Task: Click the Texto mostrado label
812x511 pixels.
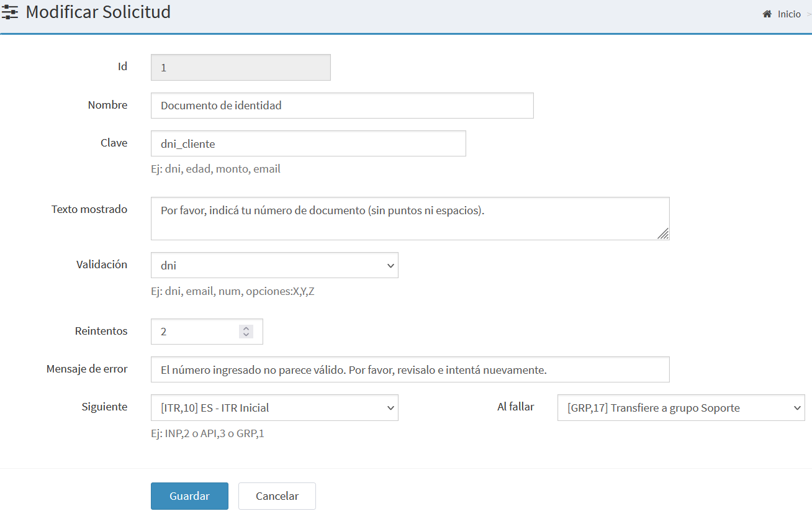Action: click(x=89, y=209)
